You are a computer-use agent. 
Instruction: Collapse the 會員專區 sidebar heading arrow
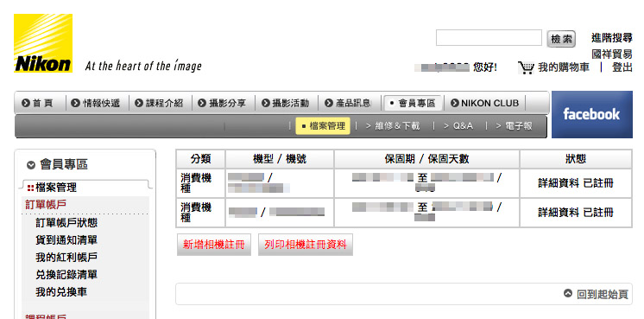coord(31,165)
